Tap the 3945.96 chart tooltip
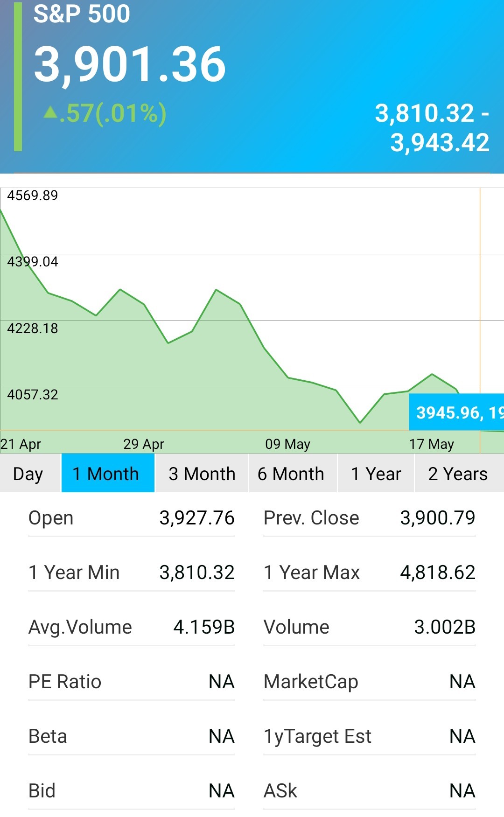The height and width of the screenshot is (817, 504). [456, 412]
